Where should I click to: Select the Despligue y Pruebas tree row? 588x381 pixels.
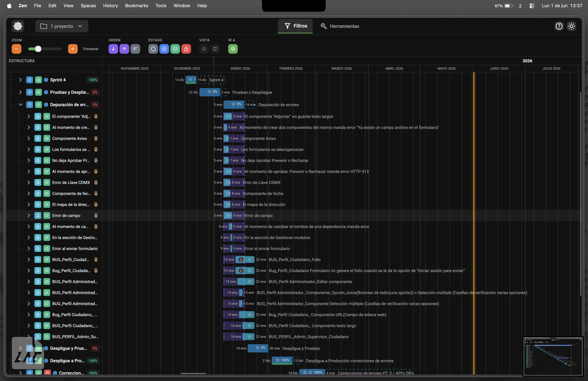[54, 348]
